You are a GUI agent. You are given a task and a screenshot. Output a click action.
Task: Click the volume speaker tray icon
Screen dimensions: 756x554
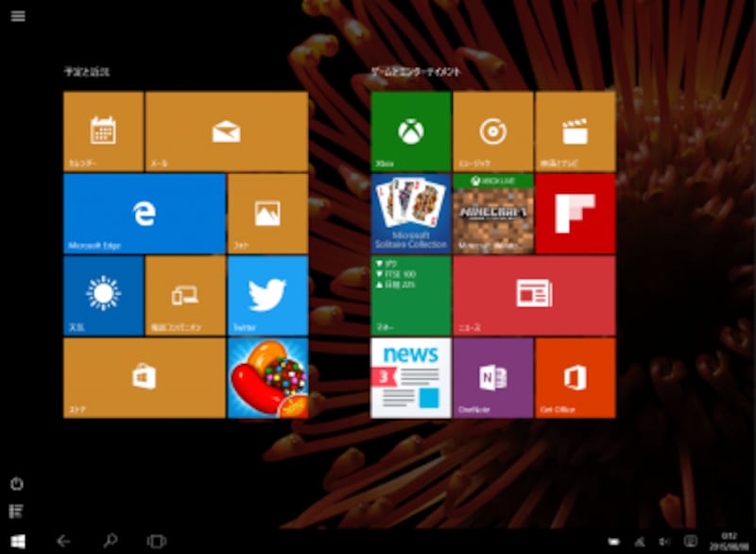665,542
